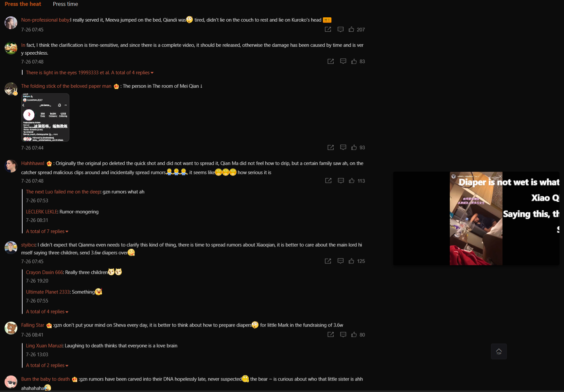
Task: Open LECLERK LEKLE user profile link
Action: (x=42, y=212)
